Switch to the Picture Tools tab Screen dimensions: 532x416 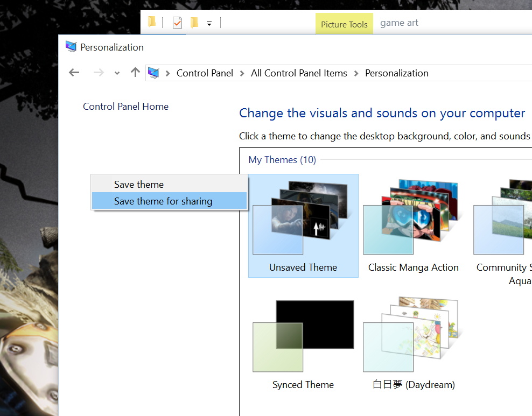344,24
